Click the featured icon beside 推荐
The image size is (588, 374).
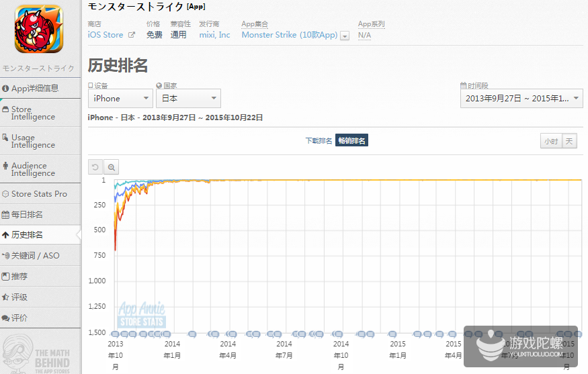click(x=5, y=277)
